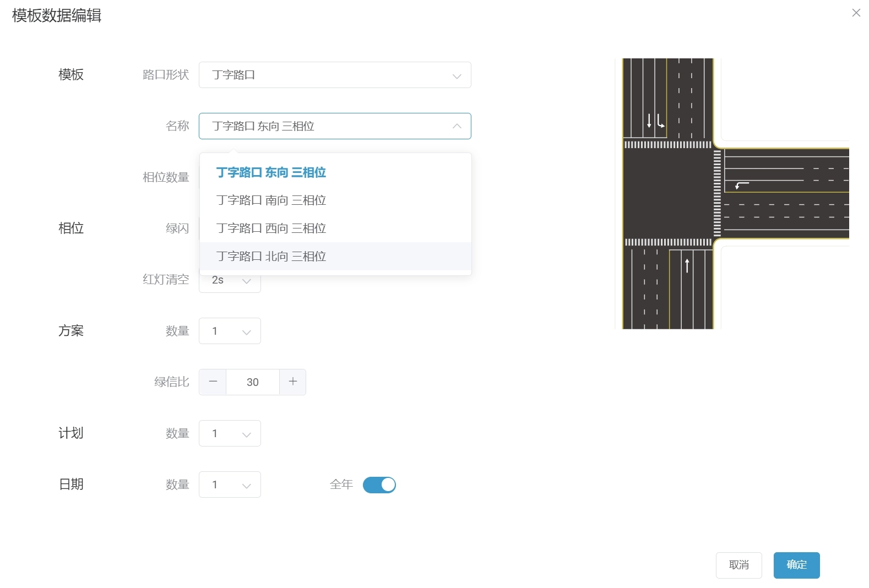Image resolution: width=869 pixels, height=588 pixels.
Task: Choose 丁字路口 西向 三相位 option
Action: pos(271,228)
